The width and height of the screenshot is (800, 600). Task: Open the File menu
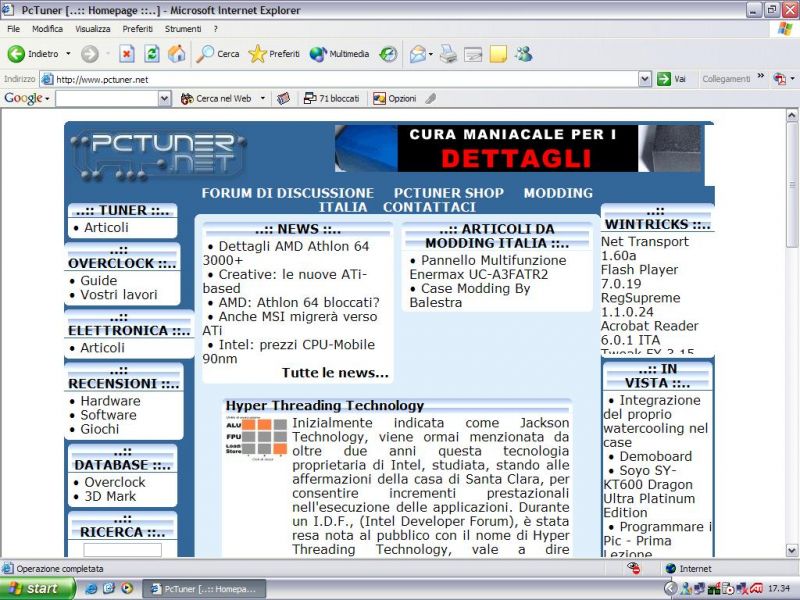tap(13, 29)
